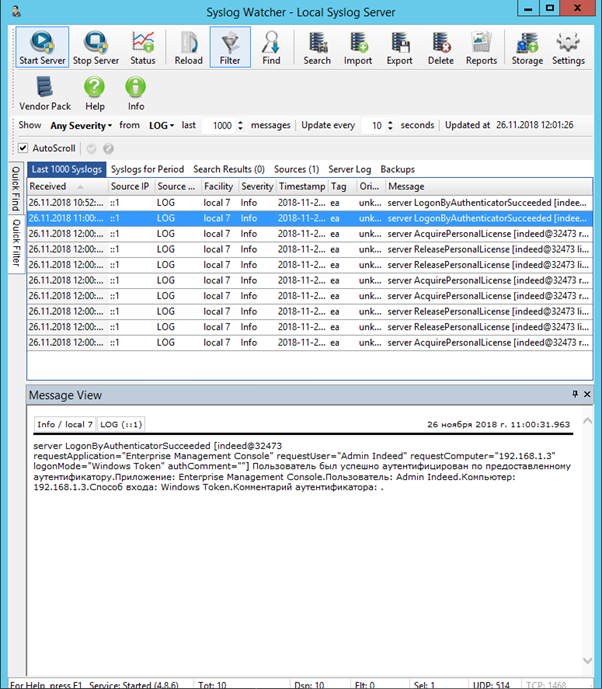Open the Quick Filter side panel
Screen dimensions: 602x689
coord(16,244)
